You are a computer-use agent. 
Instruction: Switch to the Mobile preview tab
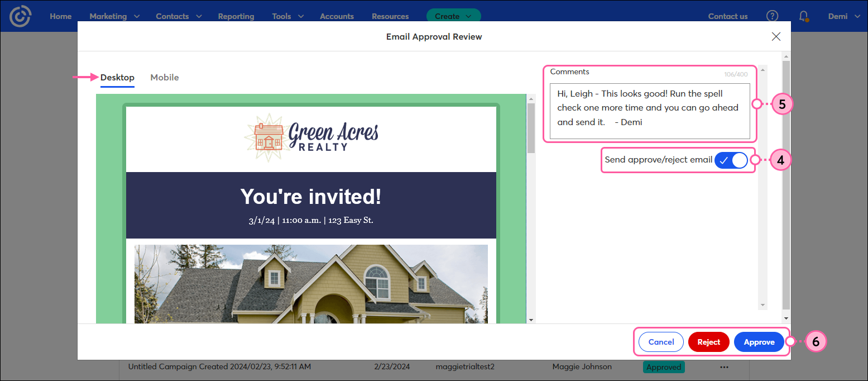coord(164,77)
